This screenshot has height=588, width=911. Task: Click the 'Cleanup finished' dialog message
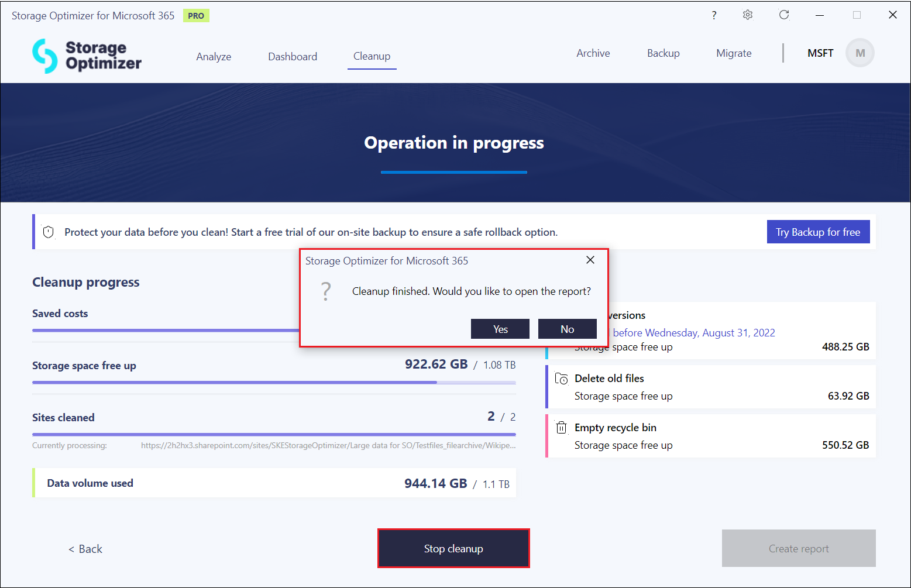(472, 291)
